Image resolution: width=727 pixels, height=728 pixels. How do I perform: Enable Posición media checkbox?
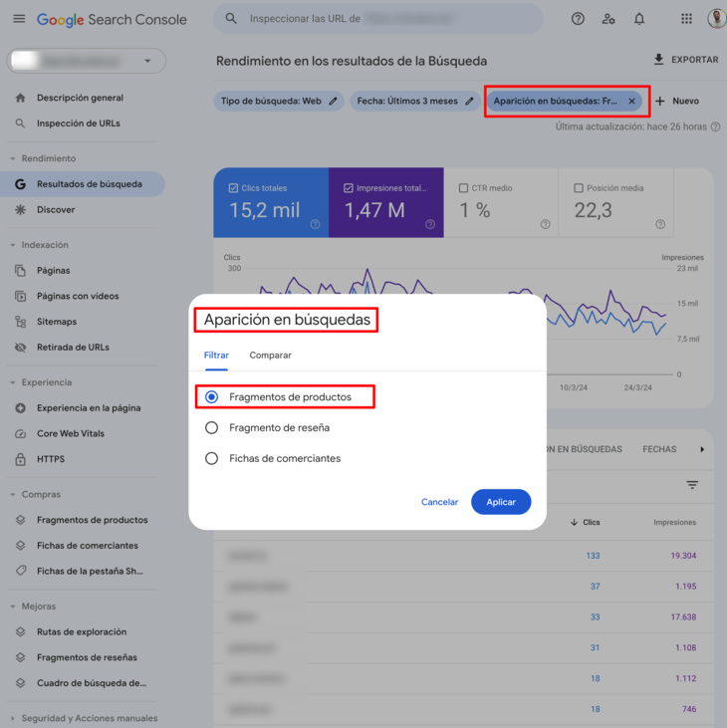[x=579, y=188]
